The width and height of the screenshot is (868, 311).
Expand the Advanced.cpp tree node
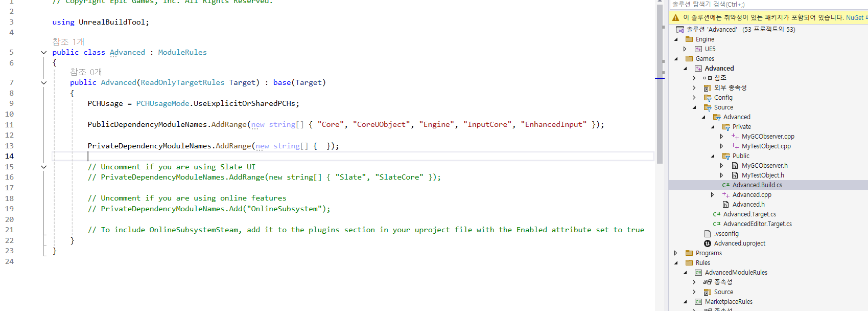[x=713, y=195]
